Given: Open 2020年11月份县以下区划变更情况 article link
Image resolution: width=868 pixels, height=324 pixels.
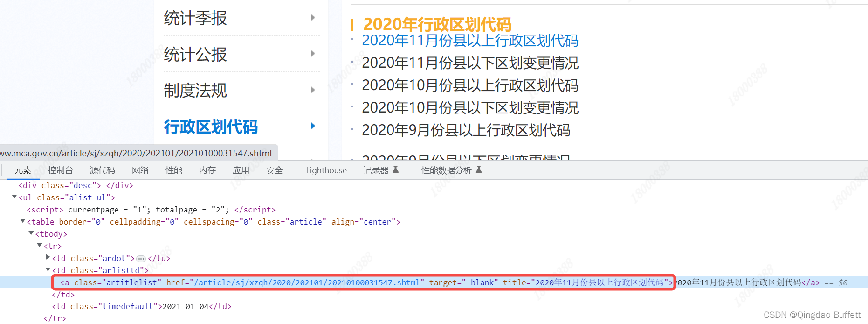Looking at the screenshot, I should (x=470, y=63).
